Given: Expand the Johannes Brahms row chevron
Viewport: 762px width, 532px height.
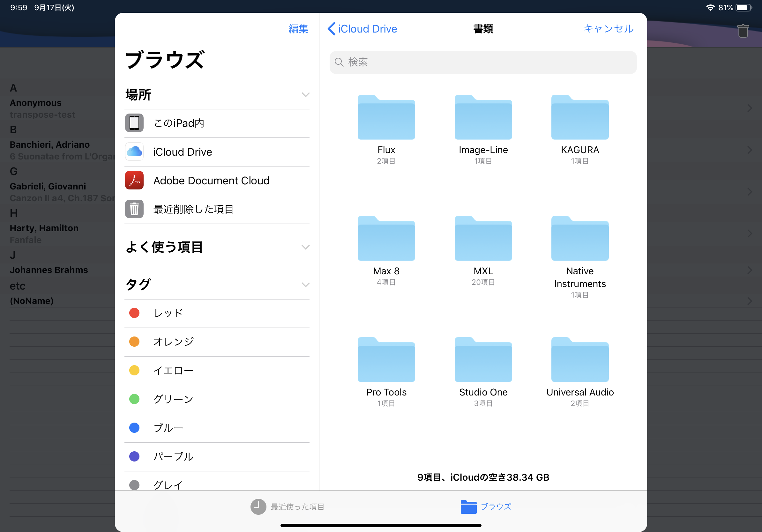Looking at the screenshot, I should (749, 270).
